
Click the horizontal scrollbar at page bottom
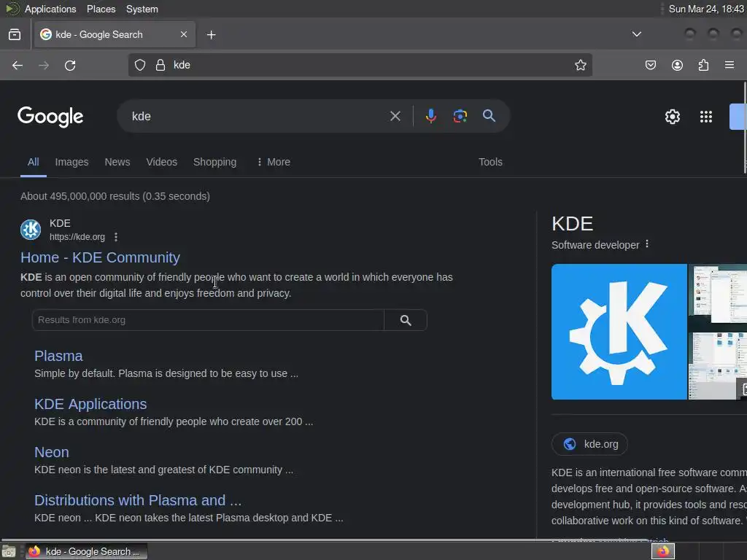(x=324, y=540)
